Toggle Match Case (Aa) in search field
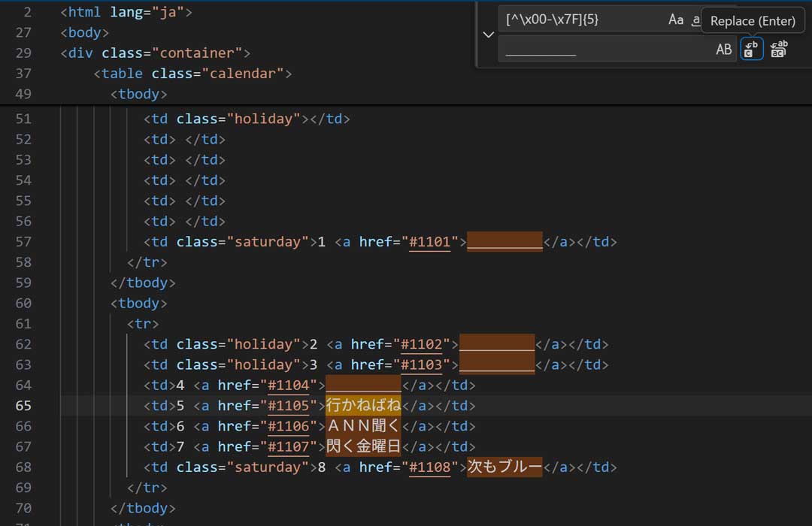The image size is (812, 526). click(676, 20)
